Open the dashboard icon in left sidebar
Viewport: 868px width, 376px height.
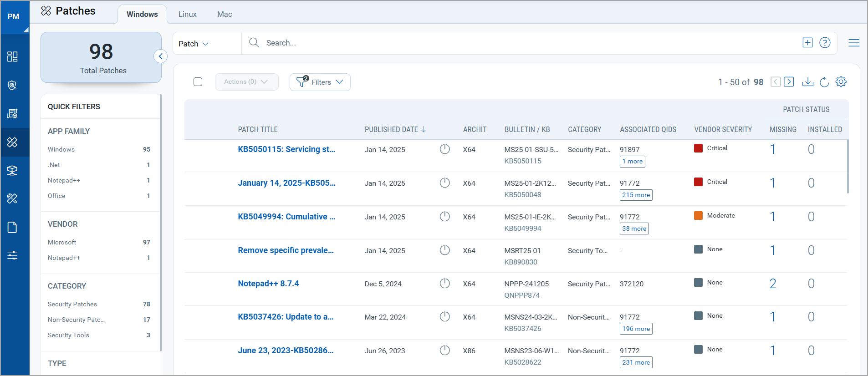tap(12, 56)
